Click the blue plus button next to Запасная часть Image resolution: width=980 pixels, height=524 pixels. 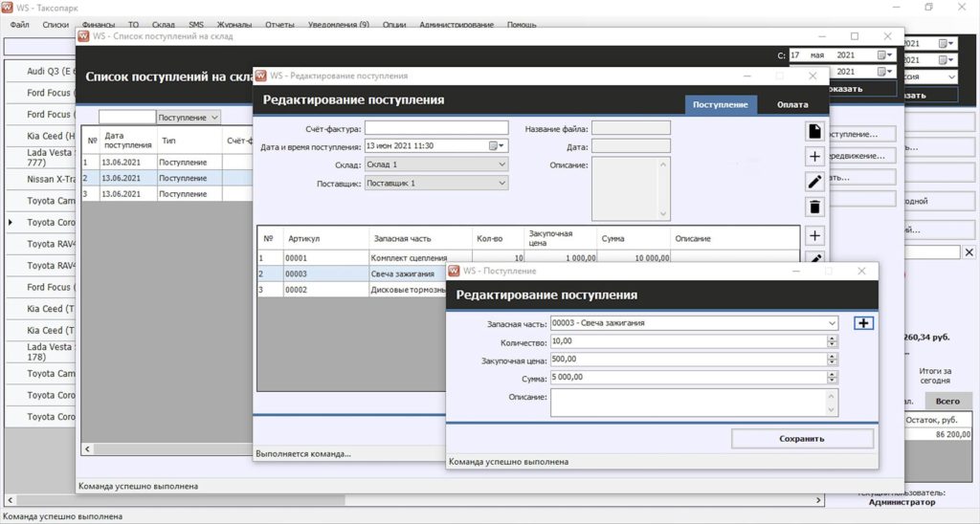coord(863,323)
